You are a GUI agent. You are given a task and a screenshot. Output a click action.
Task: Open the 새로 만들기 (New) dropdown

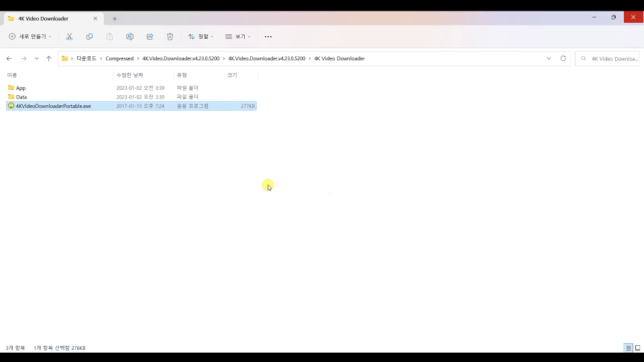click(30, 36)
